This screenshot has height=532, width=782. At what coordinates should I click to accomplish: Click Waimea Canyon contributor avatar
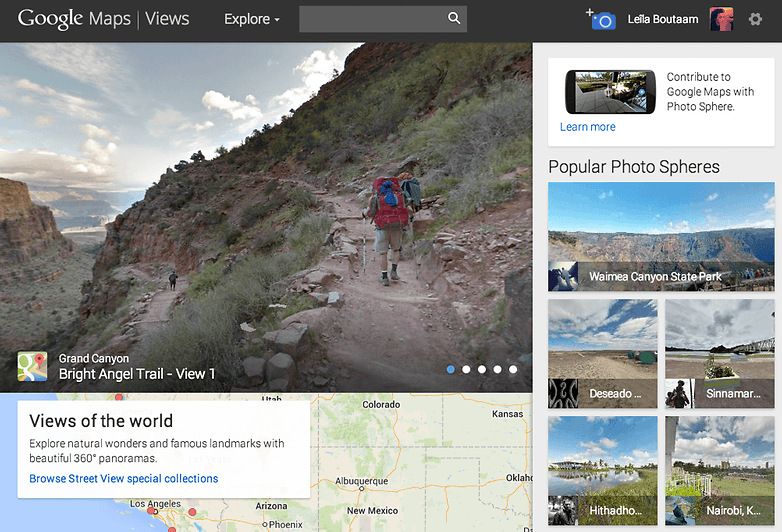click(x=563, y=276)
